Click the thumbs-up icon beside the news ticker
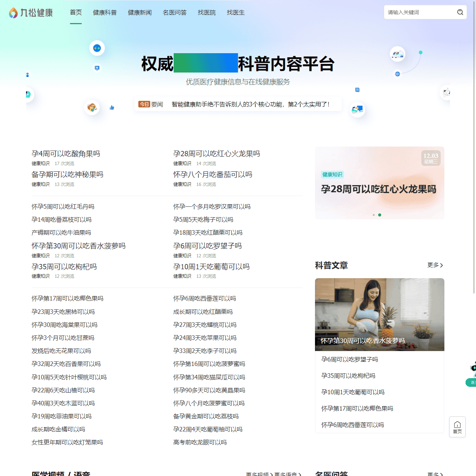Viewport: 476px width, 476px height. (112, 107)
